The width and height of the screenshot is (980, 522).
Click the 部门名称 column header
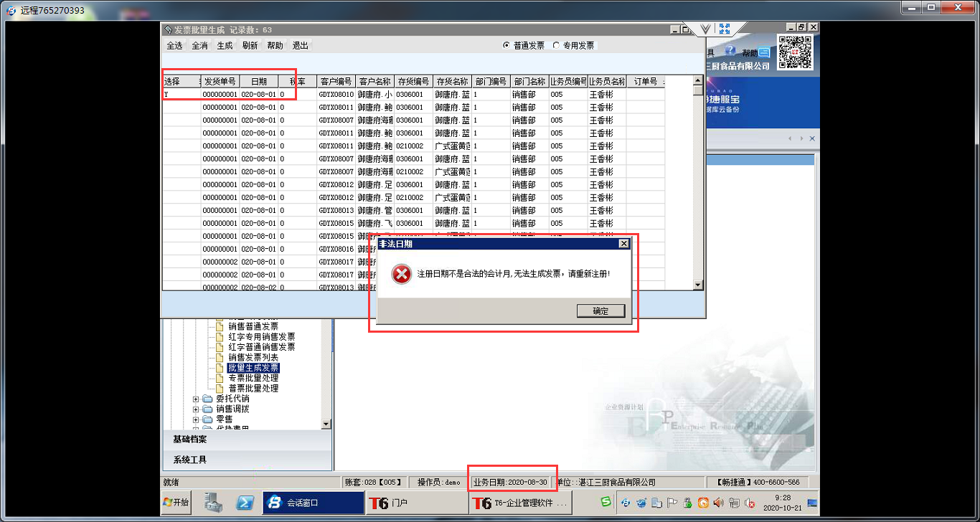click(530, 81)
